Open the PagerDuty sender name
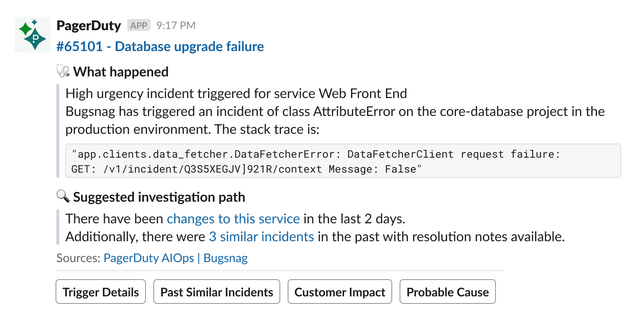 pyautogui.click(x=89, y=25)
